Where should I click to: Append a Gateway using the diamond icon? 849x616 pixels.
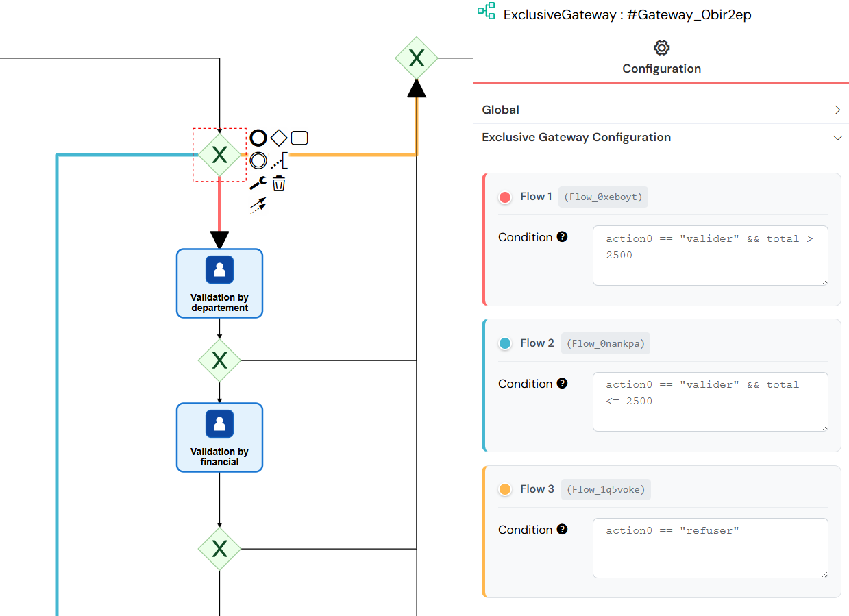coord(279,137)
